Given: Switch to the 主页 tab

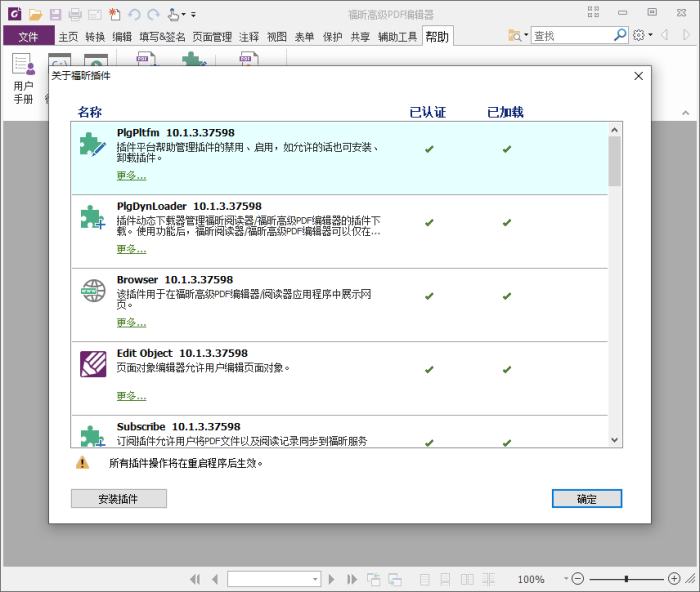Looking at the screenshot, I should pyautogui.click(x=68, y=37).
